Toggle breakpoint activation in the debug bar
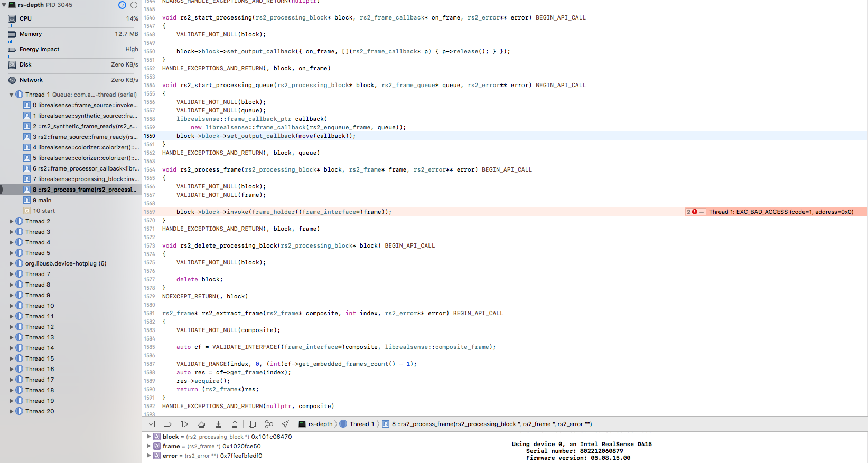Screen dimensions: 868x463 pyautogui.click(x=167, y=424)
